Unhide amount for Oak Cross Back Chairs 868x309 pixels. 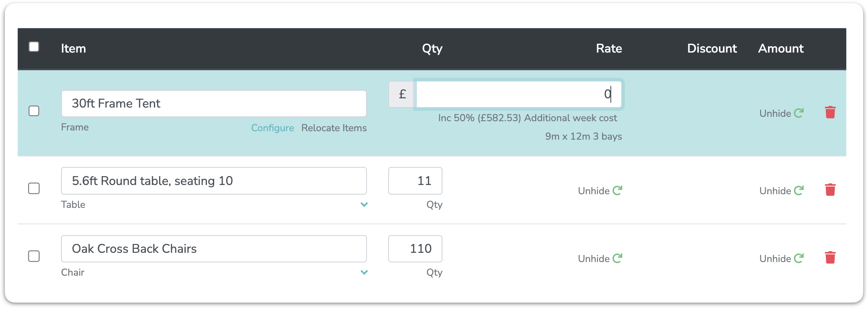click(781, 259)
